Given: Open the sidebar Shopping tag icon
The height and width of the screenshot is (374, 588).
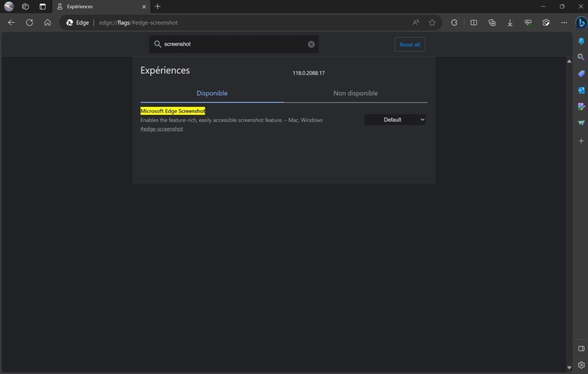Looking at the screenshot, I should point(581,74).
